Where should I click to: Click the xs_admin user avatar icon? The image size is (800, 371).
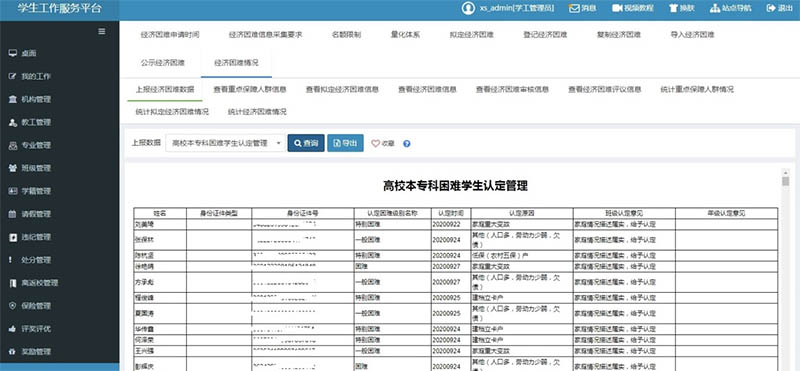click(468, 8)
